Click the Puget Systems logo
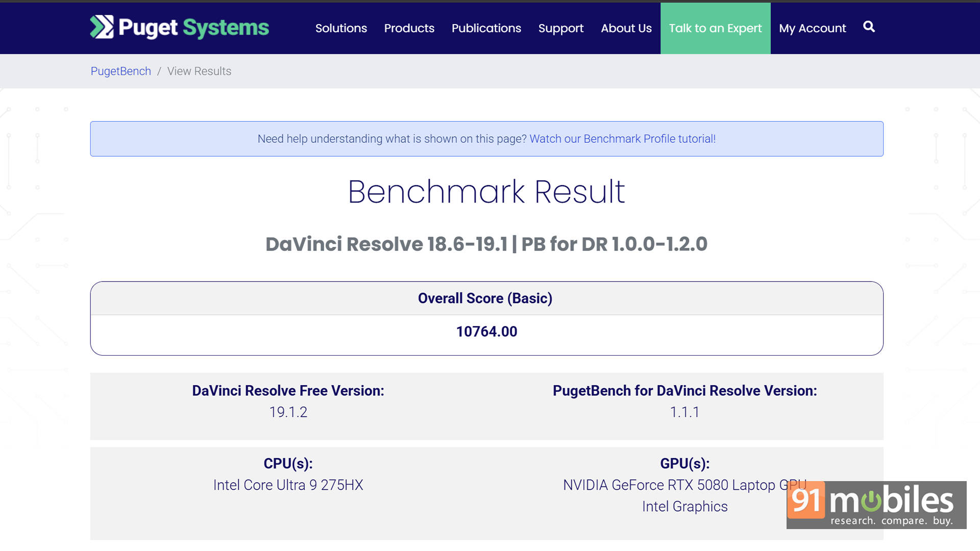The width and height of the screenshot is (980, 551). [x=179, y=28]
